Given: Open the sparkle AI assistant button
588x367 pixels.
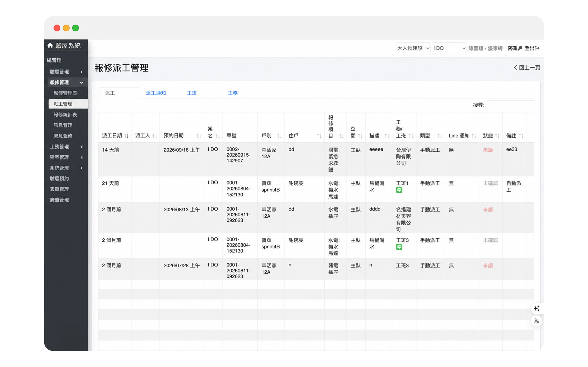Looking at the screenshot, I should (537, 309).
